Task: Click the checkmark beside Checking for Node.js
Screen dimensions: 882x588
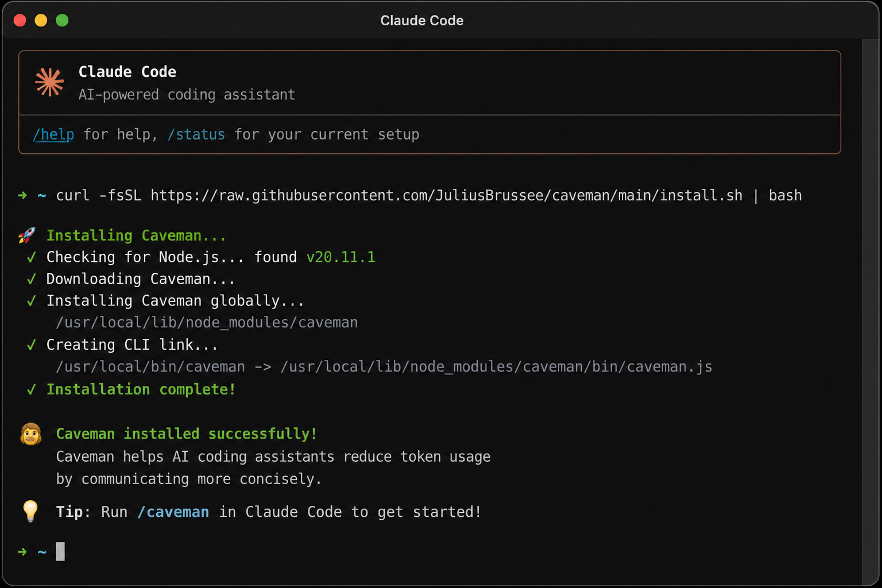Action: (32, 257)
